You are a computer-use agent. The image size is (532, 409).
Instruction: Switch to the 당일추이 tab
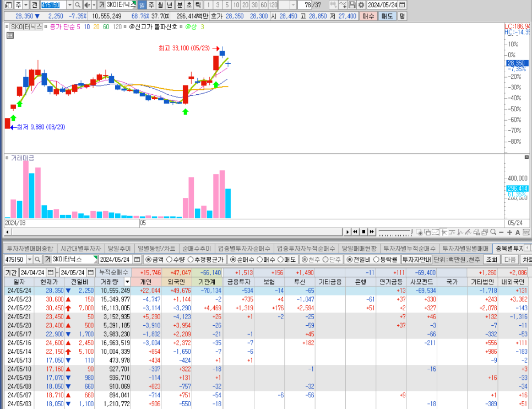pos(119,248)
